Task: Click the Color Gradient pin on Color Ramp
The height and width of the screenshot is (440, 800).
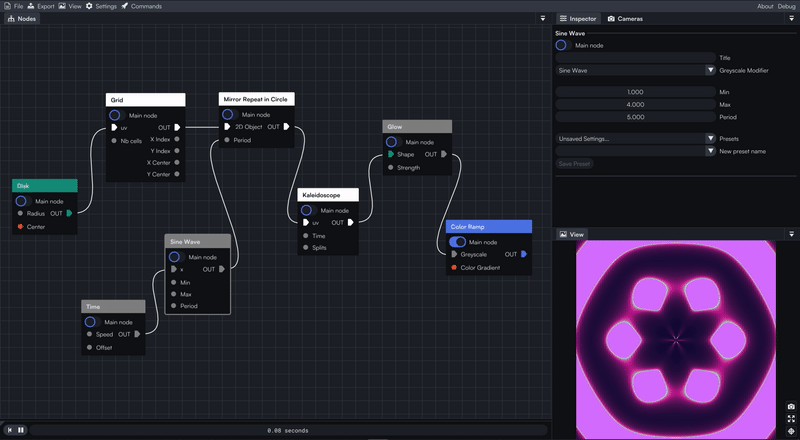Action: [454, 267]
